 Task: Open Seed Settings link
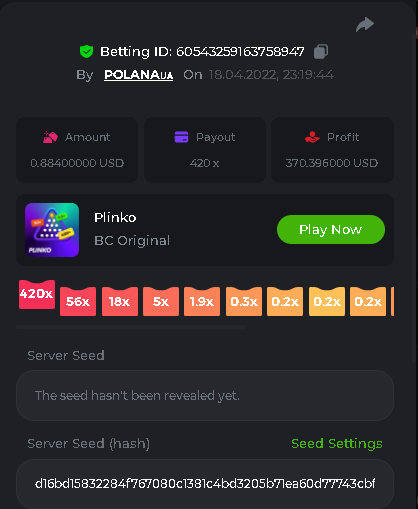tap(337, 443)
